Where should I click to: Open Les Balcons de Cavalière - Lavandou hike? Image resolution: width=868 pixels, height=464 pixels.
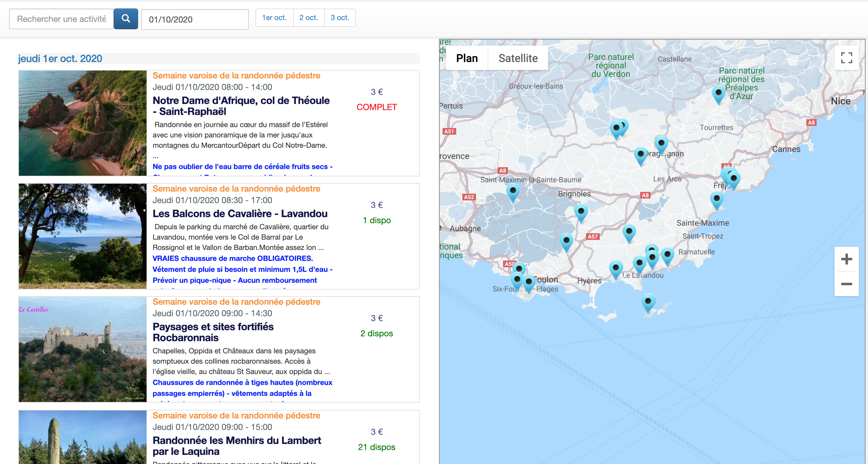click(x=240, y=214)
